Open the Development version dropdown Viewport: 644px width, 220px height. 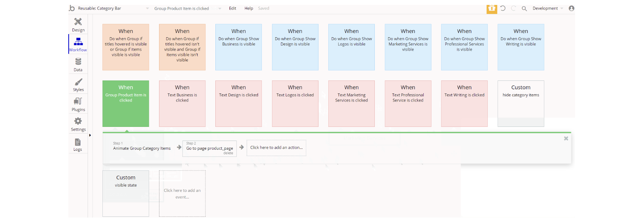(x=548, y=8)
